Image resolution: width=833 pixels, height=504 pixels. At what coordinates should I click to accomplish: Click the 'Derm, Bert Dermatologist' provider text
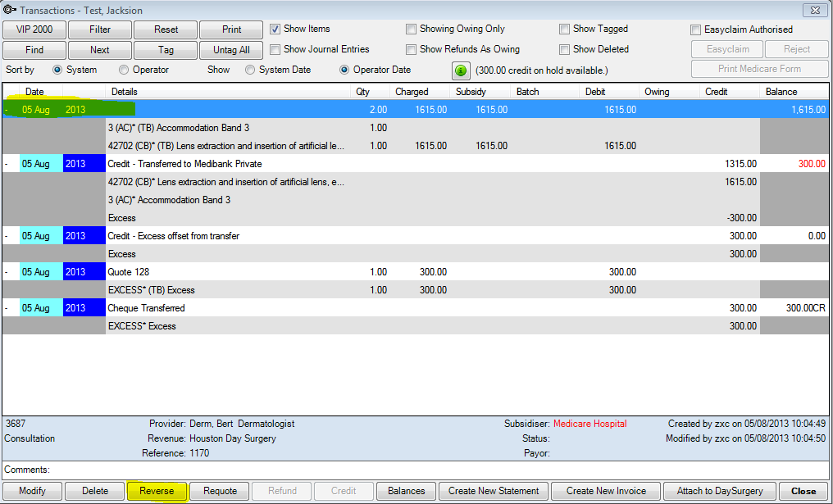242,424
